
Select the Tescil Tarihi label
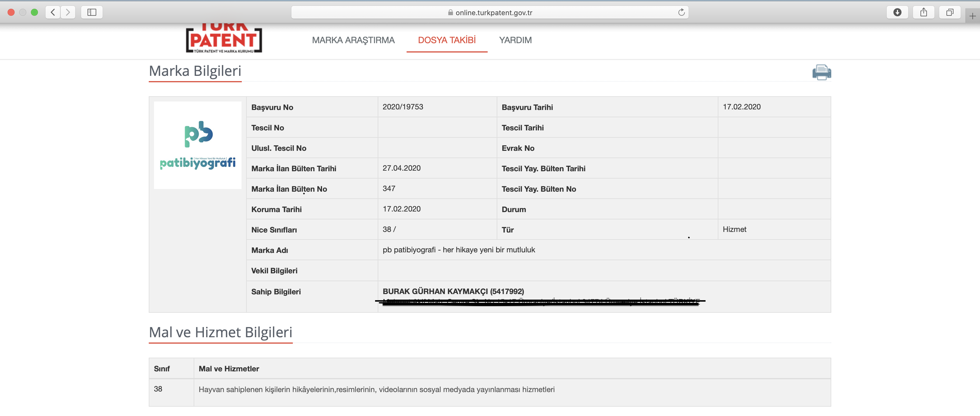pyautogui.click(x=522, y=128)
